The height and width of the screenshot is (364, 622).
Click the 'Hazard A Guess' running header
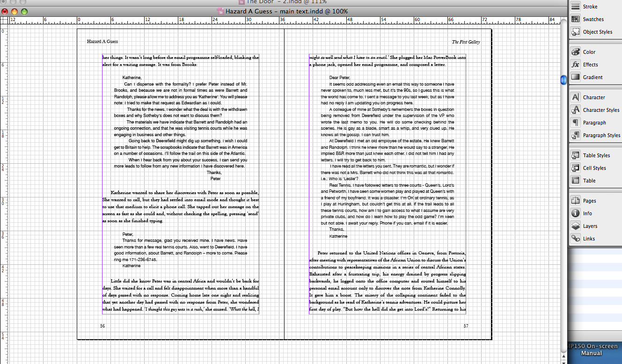pos(102,42)
